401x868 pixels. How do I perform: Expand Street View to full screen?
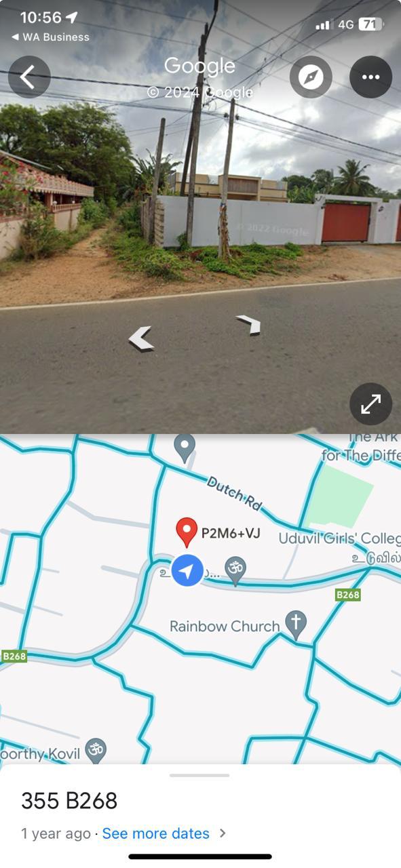[370, 404]
